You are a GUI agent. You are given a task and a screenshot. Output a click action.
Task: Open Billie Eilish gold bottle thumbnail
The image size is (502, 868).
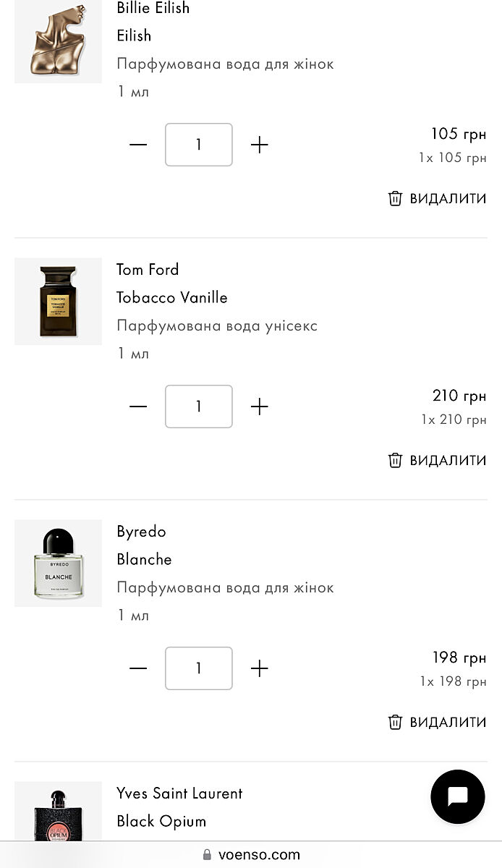click(x=58, y=41)
